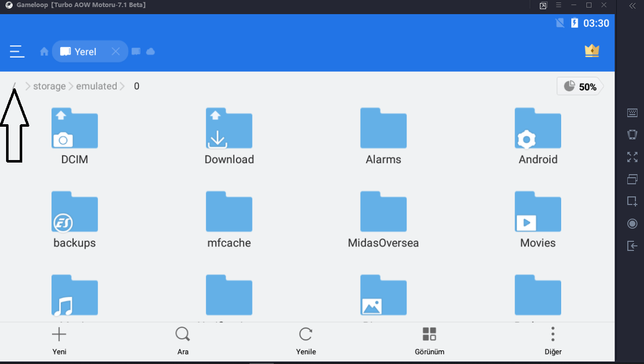Click Gameloop pop-out window icon
The image size is (644, 364).
543,6
